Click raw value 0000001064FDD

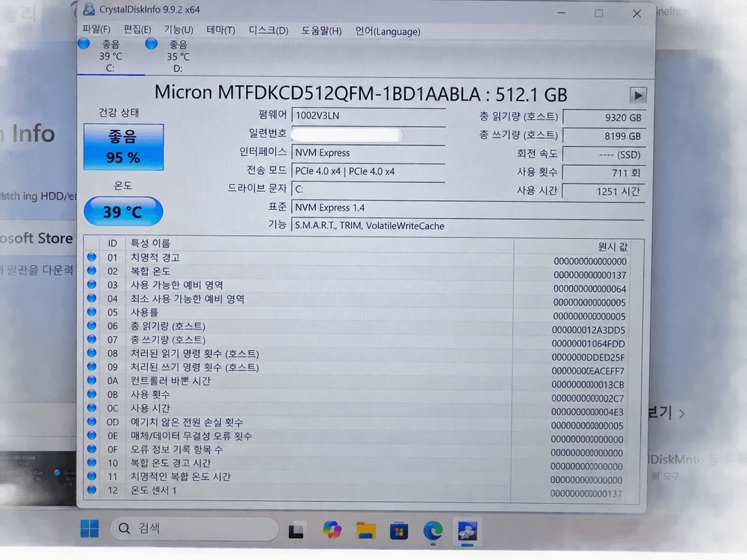(x=589, y=343)
